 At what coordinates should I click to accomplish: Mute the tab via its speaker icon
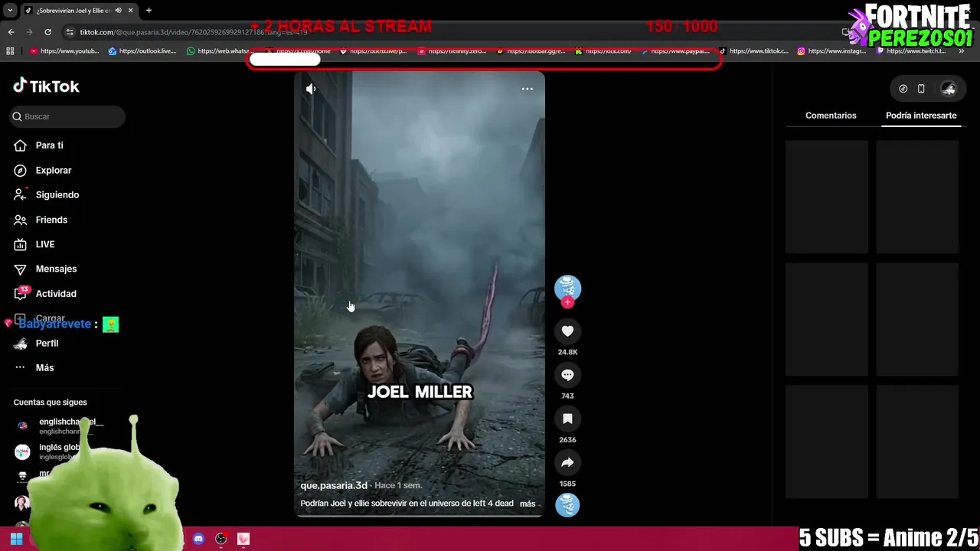(x=118, y=11)
